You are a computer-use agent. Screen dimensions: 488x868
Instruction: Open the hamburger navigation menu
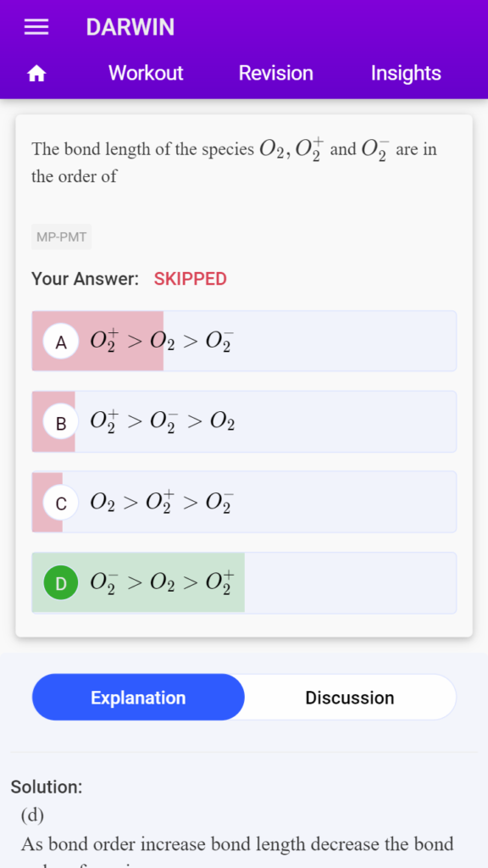pos(36,27)
